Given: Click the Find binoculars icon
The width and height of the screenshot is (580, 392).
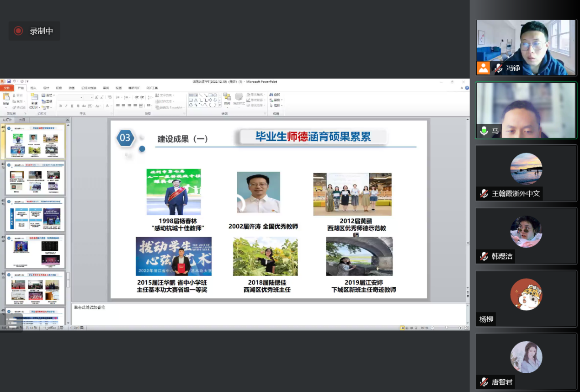Looking at the screenshot, I should (x=271, y=95).
